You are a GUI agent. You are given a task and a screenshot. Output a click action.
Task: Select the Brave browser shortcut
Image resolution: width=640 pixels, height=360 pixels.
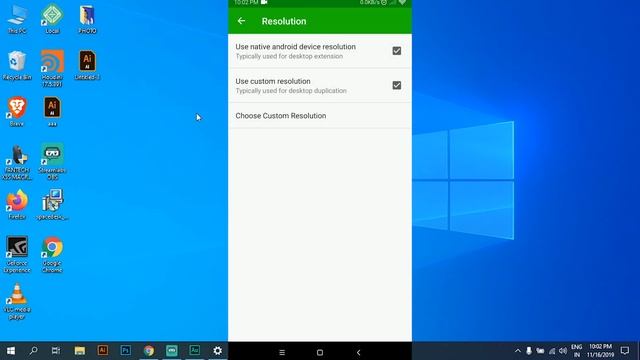[17, 112]
